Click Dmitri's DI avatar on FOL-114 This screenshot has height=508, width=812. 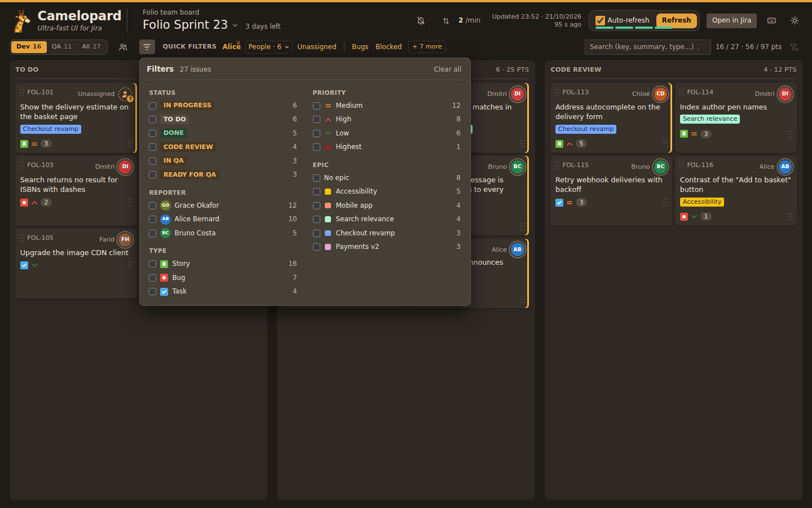point(785,94)
